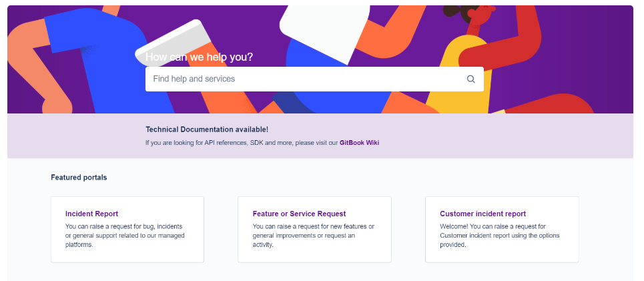This screenshot has height=281, width=644.
Task: Click the magnifying glass search icon
Action: pos(470,79)
